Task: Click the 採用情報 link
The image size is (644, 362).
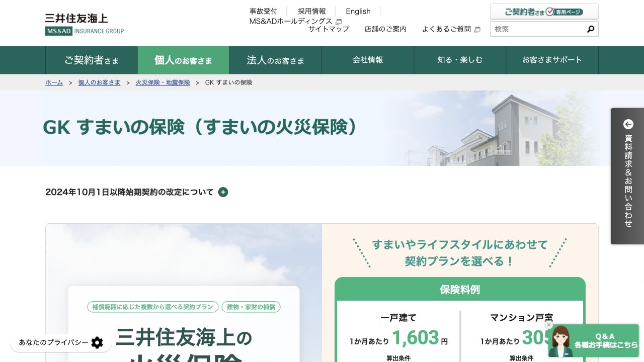Action: pyautogui.click(x=312, y=11)
